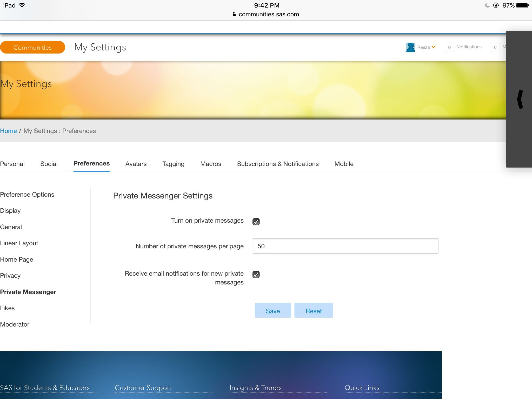Click the private messages per page field
Screen dimensions: 532x399
pos(345,246)
